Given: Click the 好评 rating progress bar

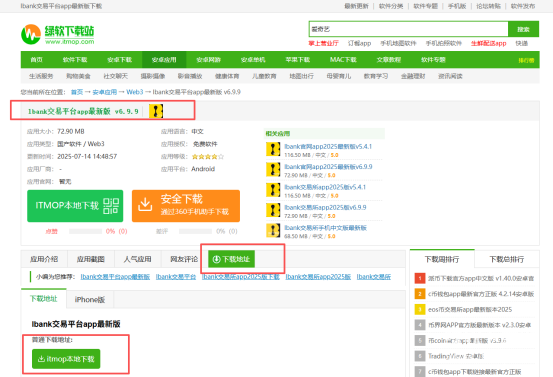Looking at the screenshot, I should click(85, 231).
